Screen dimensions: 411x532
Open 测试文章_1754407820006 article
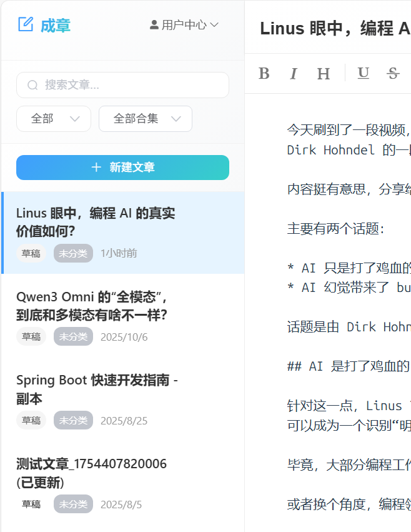91,473
